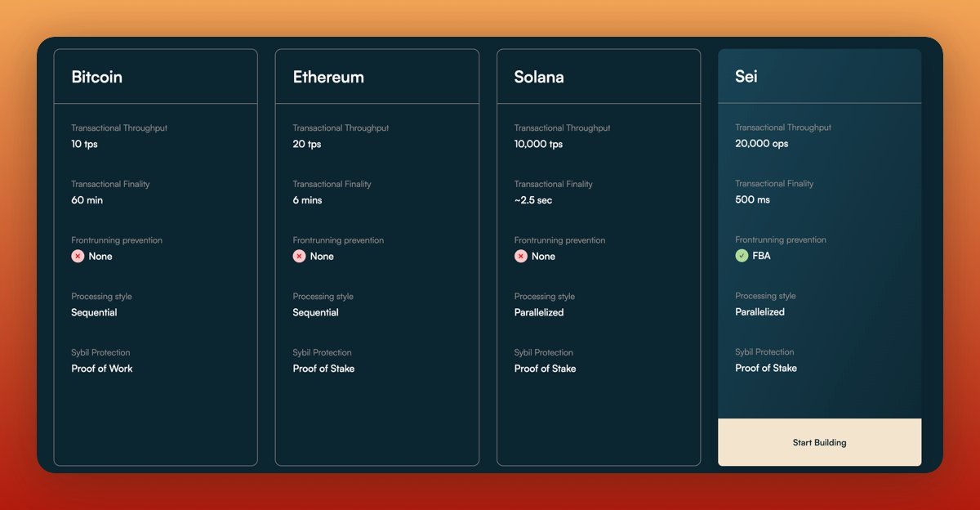
Task: Click the '20,000 ops' value under Sei
Action: 762,143
